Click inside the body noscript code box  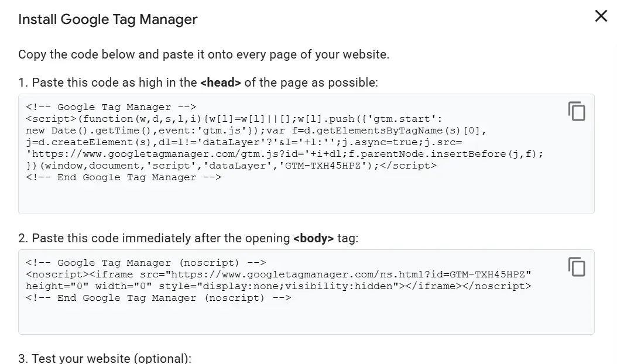coord(306,292)
